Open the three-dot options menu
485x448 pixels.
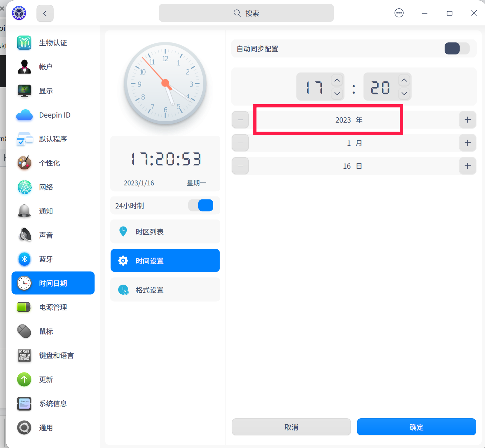[x=399, y=13]
